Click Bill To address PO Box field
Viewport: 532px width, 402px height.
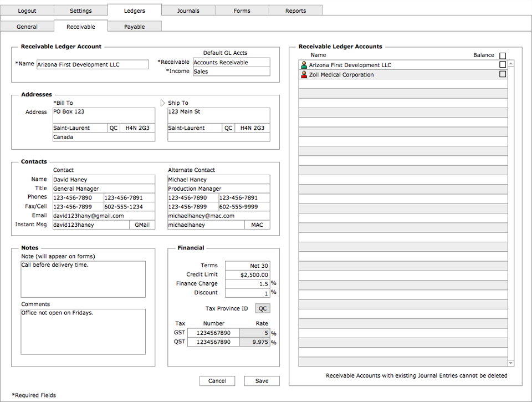coord(104,115)
